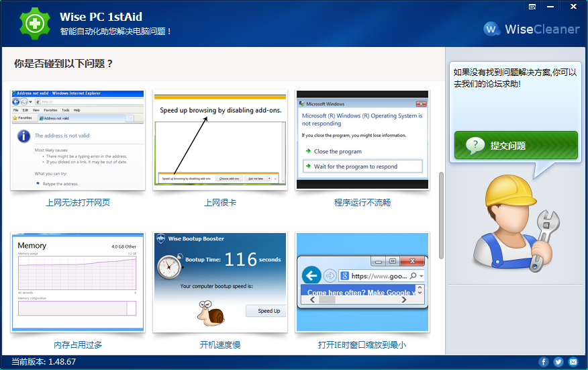Select the Wise Bootup Booster thumbnail

[220, 282]
